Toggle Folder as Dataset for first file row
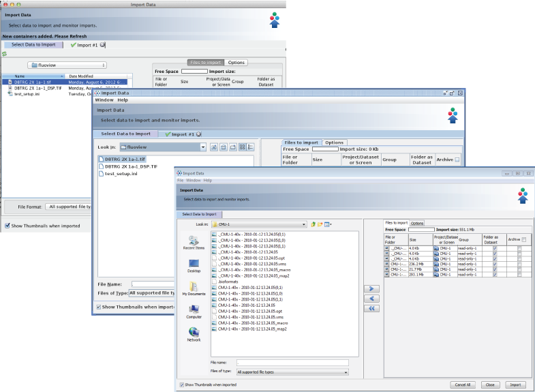This screenshot has width=535, height=392. [x=495, y=249]
